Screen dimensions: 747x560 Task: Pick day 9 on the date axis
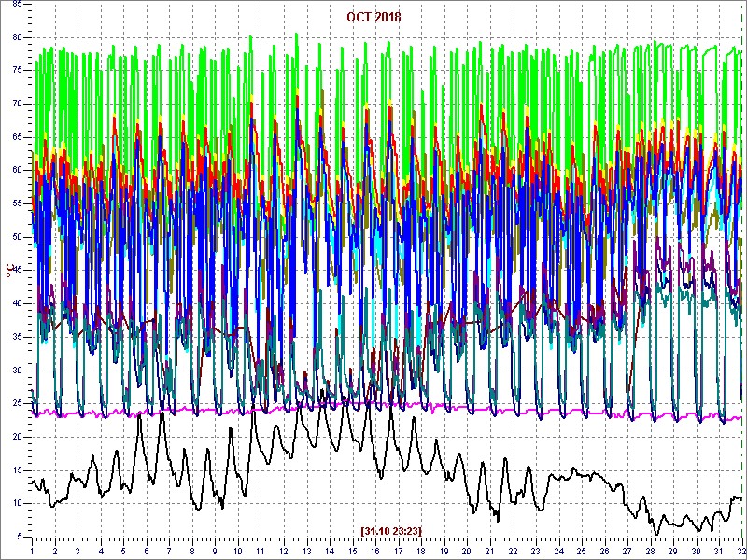coord(216,549)
